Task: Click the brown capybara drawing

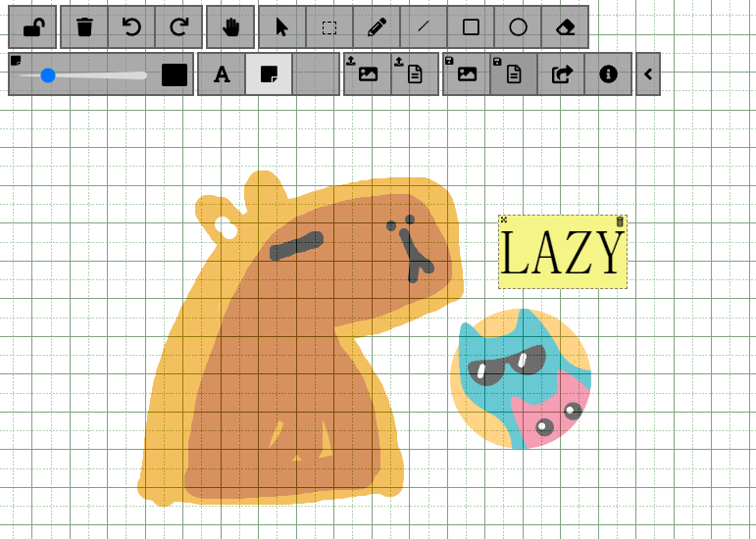Action: click(x=301, y=339)
